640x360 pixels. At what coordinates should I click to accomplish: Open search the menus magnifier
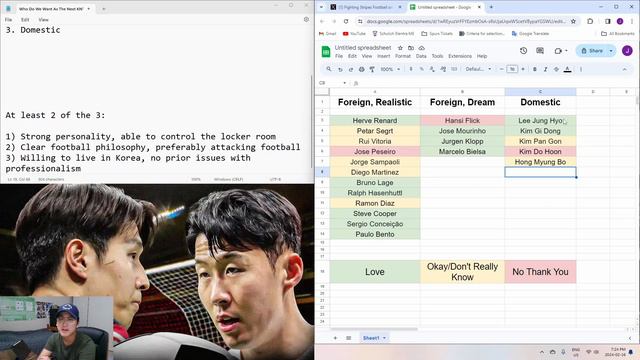[x=329, y=69]
